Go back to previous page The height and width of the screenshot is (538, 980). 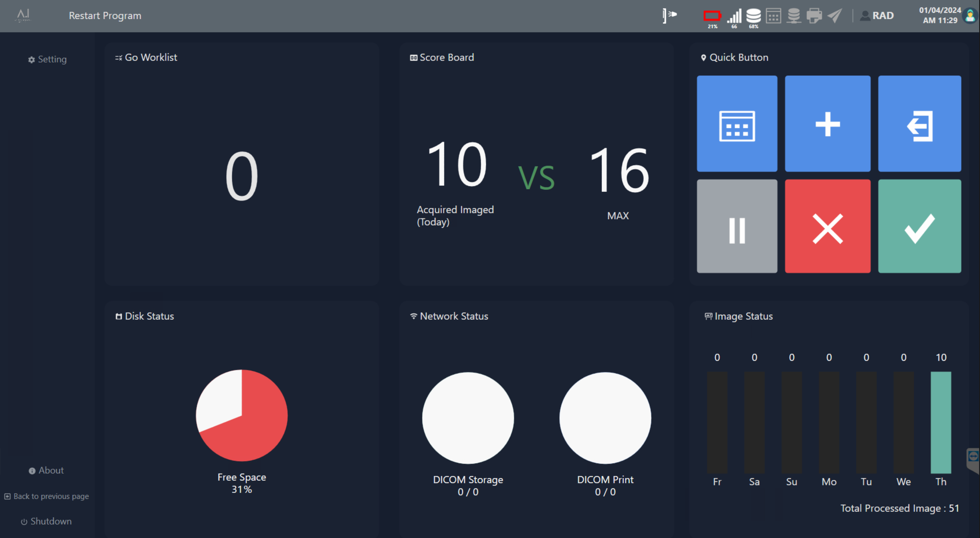(46, 496)
